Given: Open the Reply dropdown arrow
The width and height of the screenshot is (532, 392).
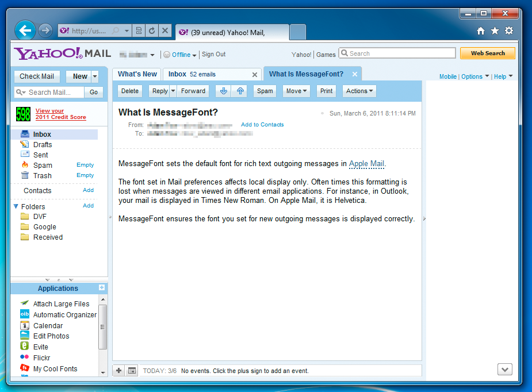Looking at the screenshot, I should pos(173,91).
